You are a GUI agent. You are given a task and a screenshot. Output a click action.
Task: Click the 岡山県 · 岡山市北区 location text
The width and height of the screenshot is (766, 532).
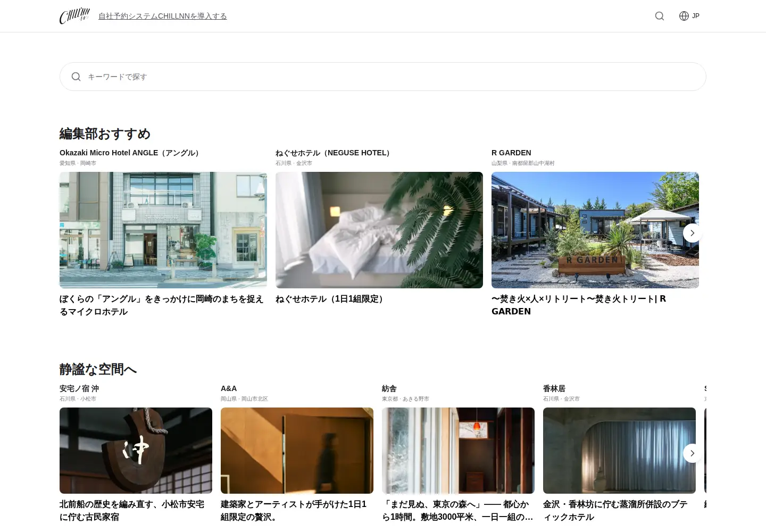244,399
